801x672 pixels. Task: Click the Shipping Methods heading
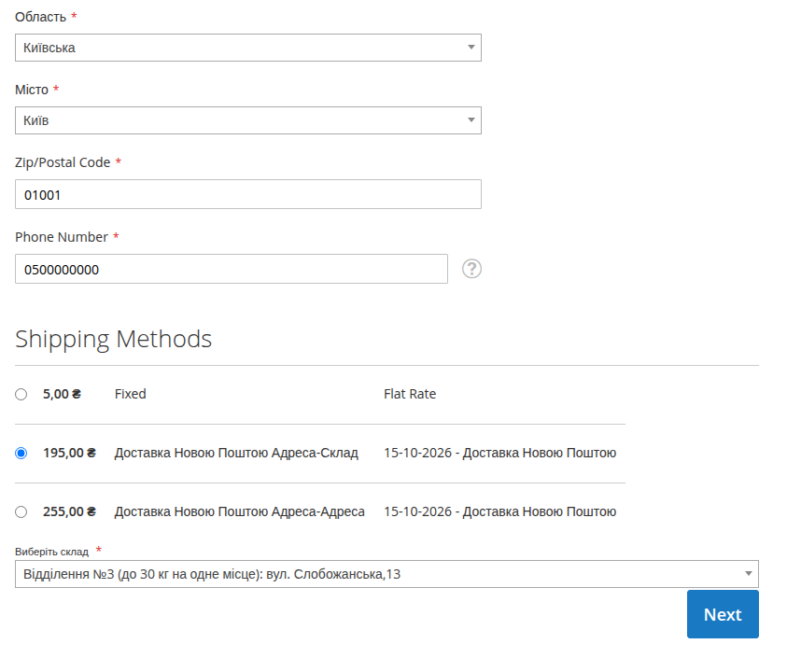pyautogui.click(x=113, y=339)
